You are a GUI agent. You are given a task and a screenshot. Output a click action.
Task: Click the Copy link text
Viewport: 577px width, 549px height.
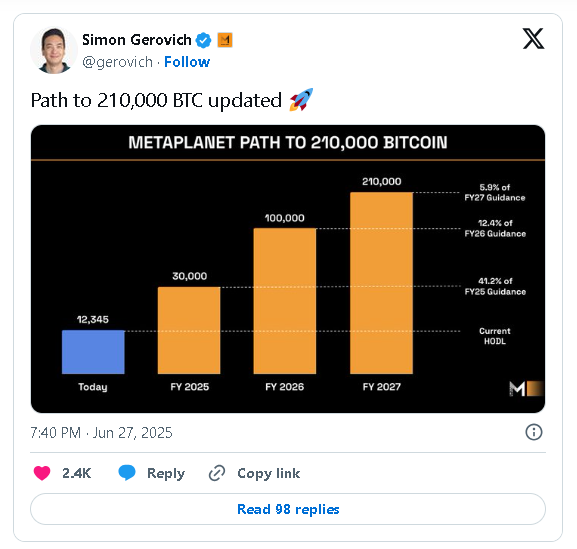(269, 473)
